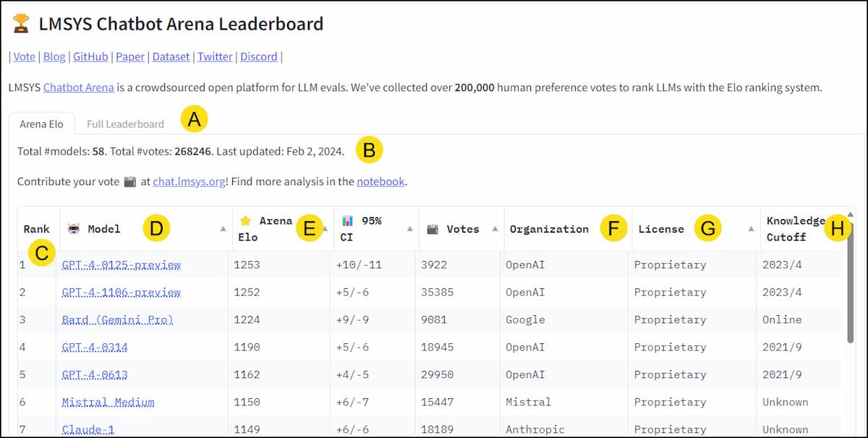The height and width of the screenshot is (438, 868).
Task: Select CI value +10/-11
Action: pyautogui.click(x=359, y=265)
